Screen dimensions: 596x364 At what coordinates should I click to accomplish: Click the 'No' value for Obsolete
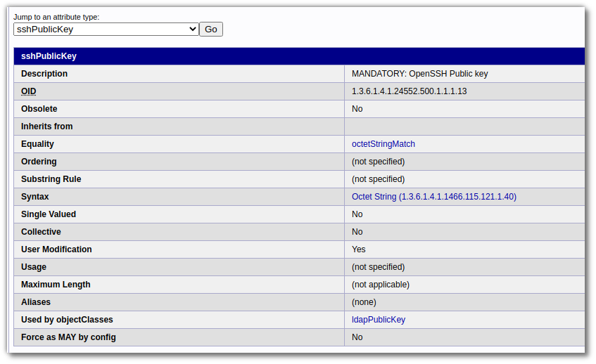point(357,108)
